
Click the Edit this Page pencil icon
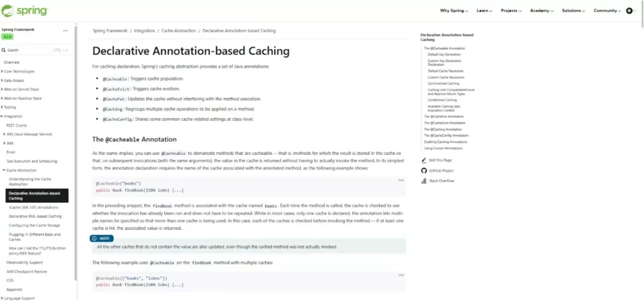coord(424,161)
